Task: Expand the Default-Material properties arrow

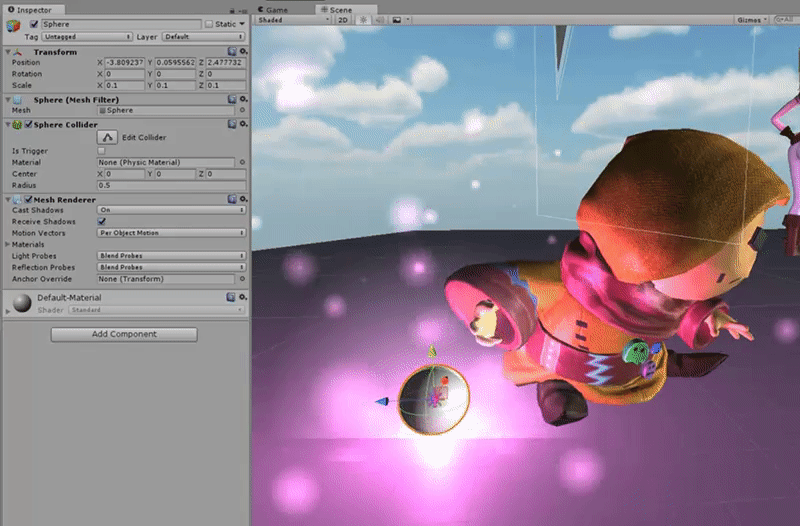Action: (x=8, y=311)
